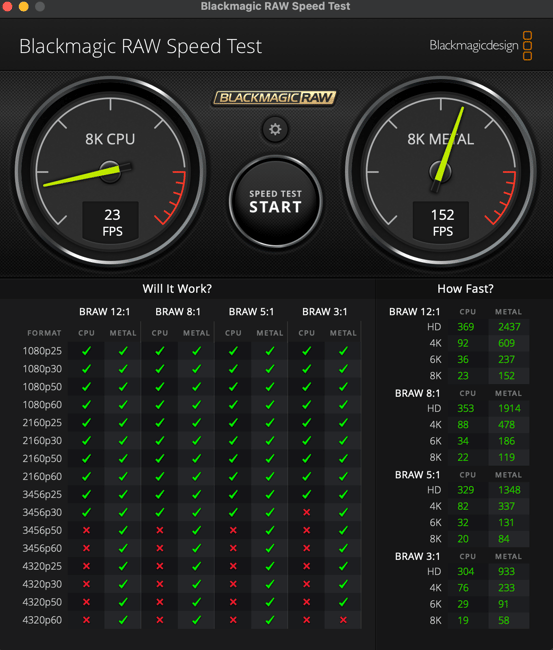553x650 pixels.
Task: Click the 3456p50 BRAW 12:1 CPU red cross
Action: (86, 530)
